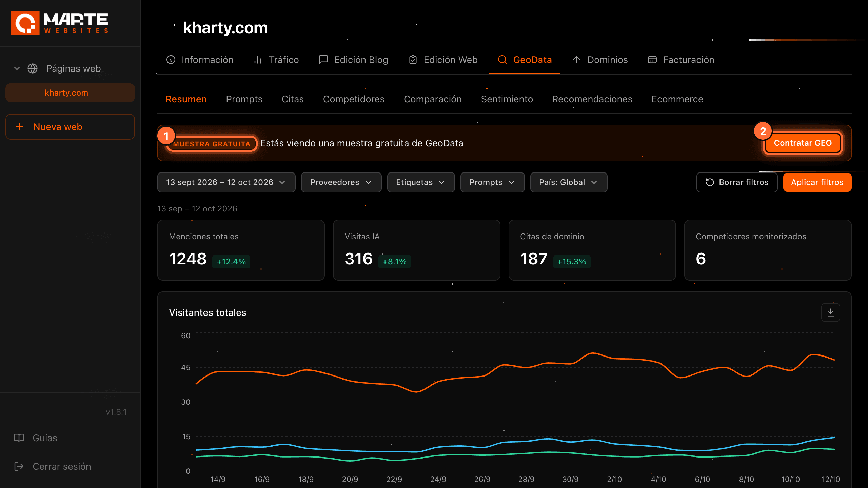The width and height of the screenshot is (868, 488).
Task: Click the Borrar filtros button
Action: (737, 182)
